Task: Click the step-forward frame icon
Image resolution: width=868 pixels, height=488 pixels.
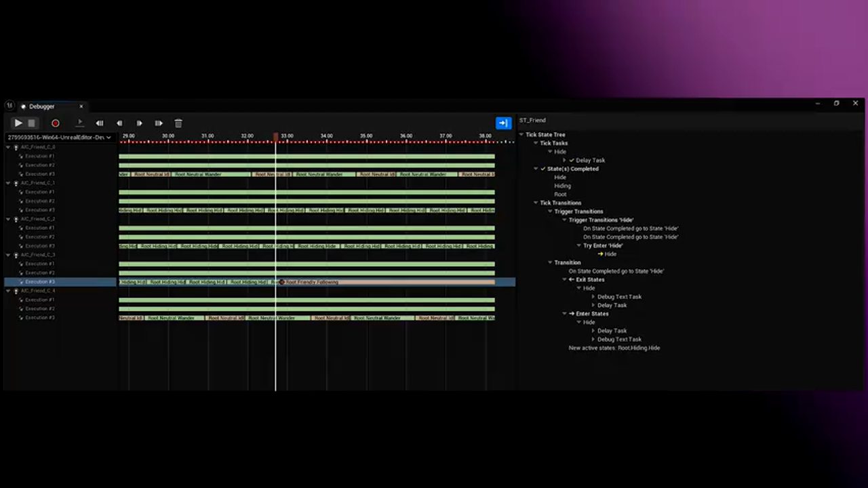Action: [x=139, y=123]
